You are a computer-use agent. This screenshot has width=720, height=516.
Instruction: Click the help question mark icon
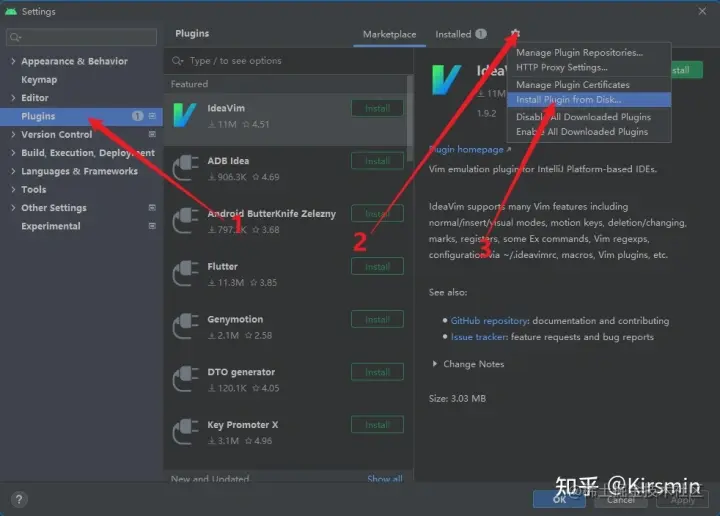[x=19, y=499]
